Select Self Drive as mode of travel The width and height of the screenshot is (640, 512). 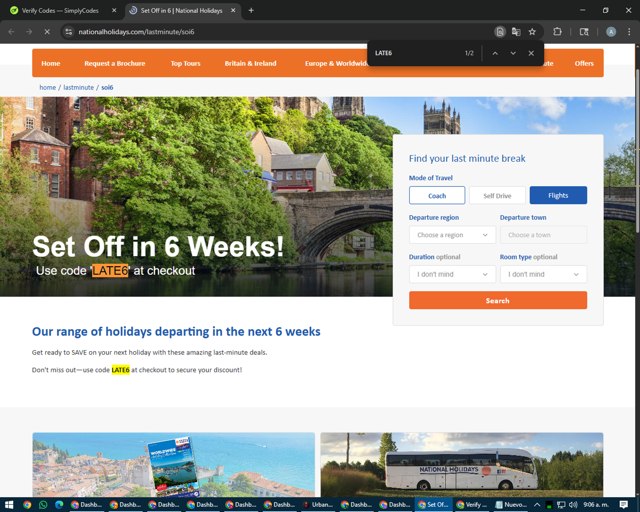pos(497,196)
